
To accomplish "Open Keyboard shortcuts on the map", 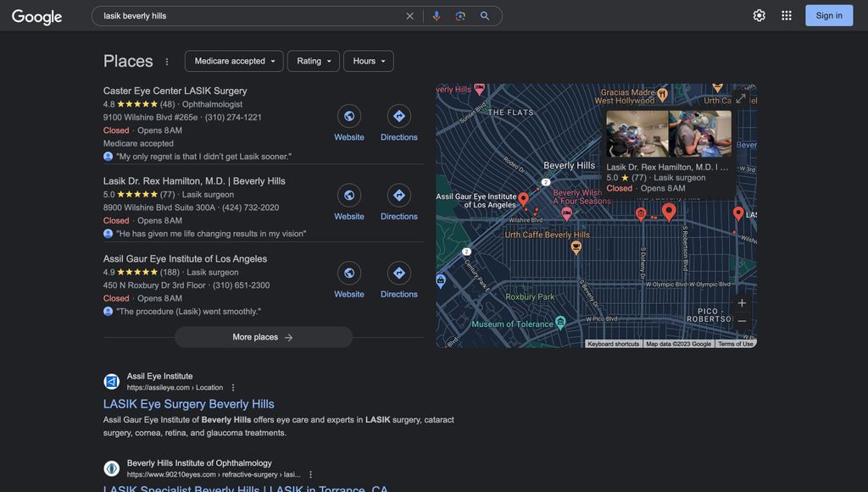I will tap(614, 344).
